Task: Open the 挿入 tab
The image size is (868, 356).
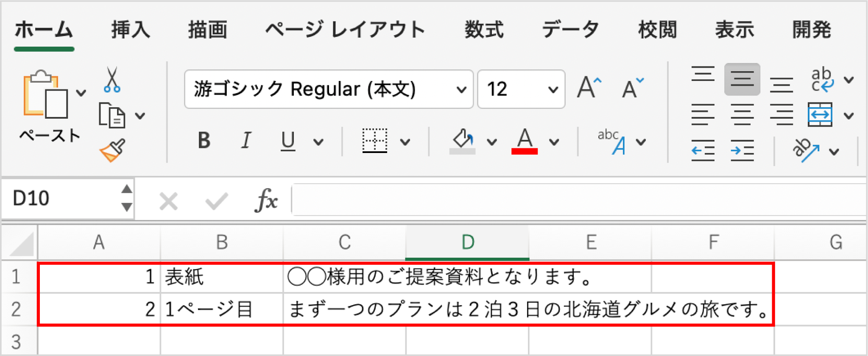Action: click(x=131, y=30)
